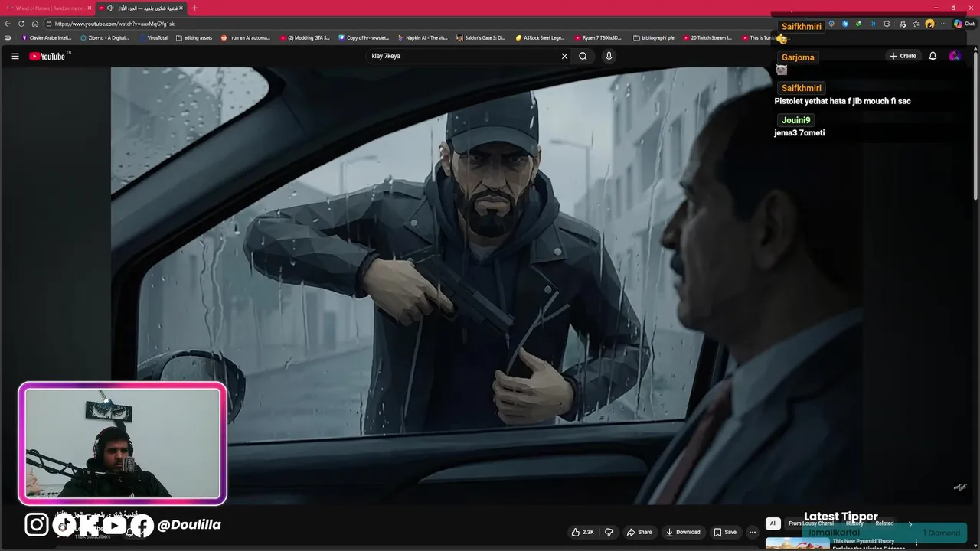Screen dimensions: 980x551
Task: Like the video with 2.3K thumbs-up
Action: (x=583, y=532)
